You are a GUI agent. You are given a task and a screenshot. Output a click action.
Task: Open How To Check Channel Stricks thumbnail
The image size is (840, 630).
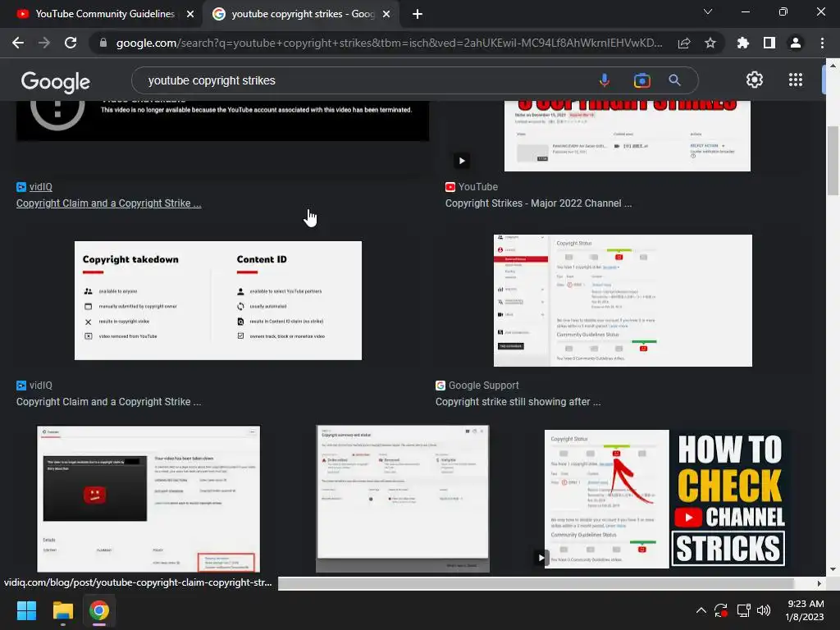[667, 499]
